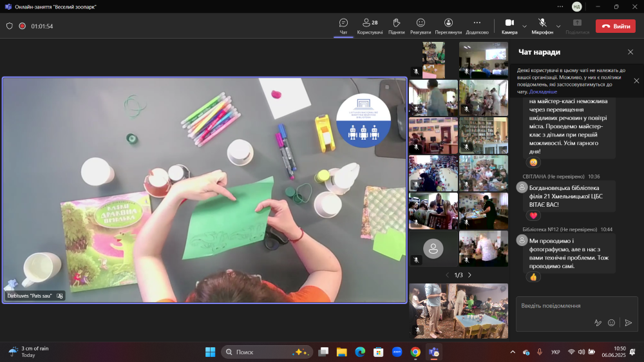The width and height of the screenshot is (644, 362).
Task: Raise hand with the Підняти button
Action: click(x=396, y=26)
